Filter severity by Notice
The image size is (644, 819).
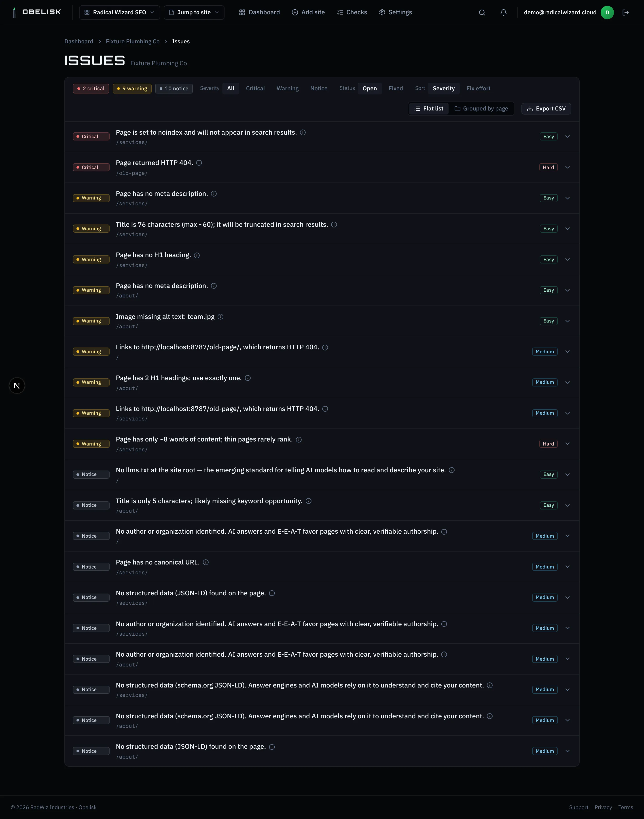pyautogui.click(x=319, y=88)
